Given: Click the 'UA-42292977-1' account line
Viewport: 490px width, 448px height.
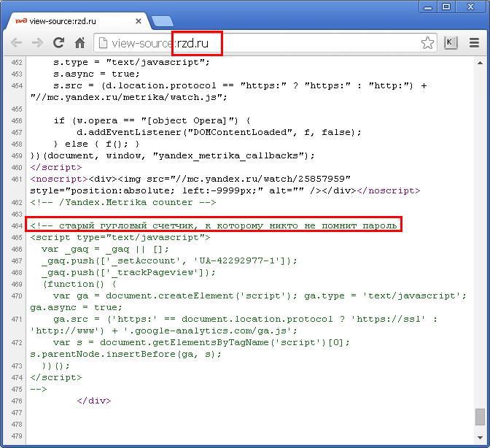Looking at the screenshot, I should (169, 260).
